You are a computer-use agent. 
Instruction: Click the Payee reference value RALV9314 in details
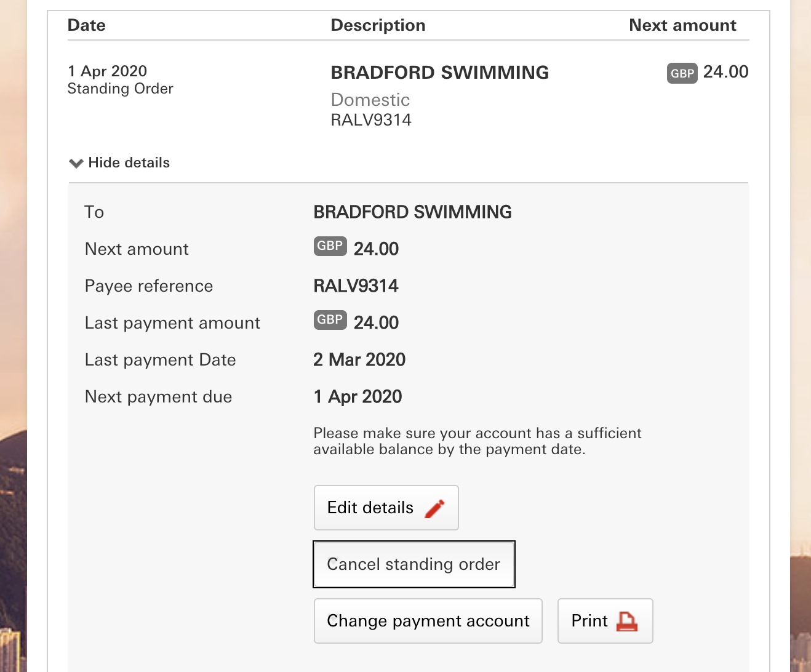coord(356,286)
